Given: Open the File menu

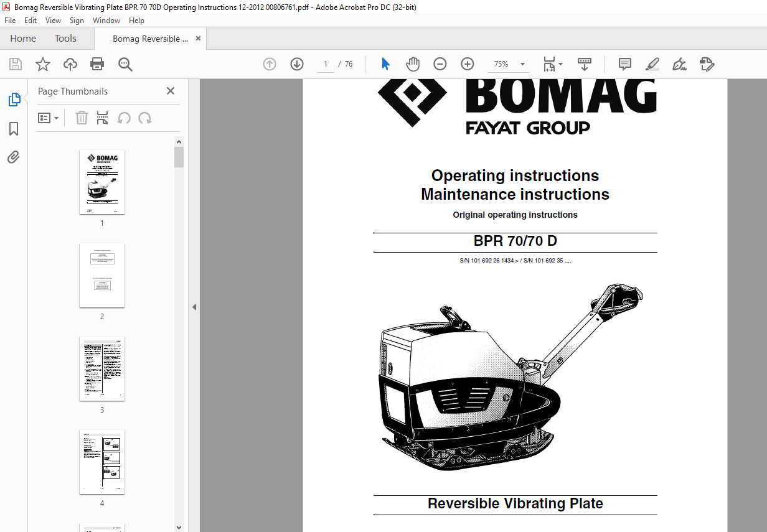Looking at the screenshot, I should [x=10, y=20].
